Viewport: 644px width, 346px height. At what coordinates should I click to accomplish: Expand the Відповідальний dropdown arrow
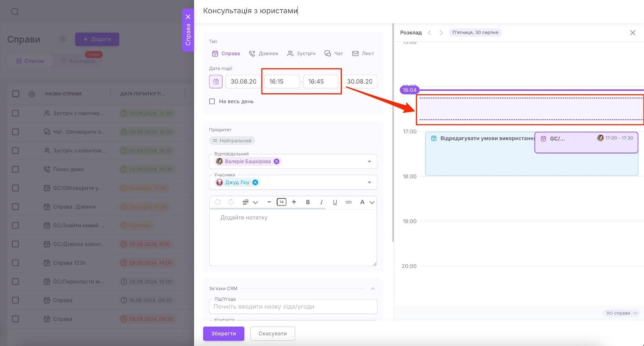click(x=369, y=162)
